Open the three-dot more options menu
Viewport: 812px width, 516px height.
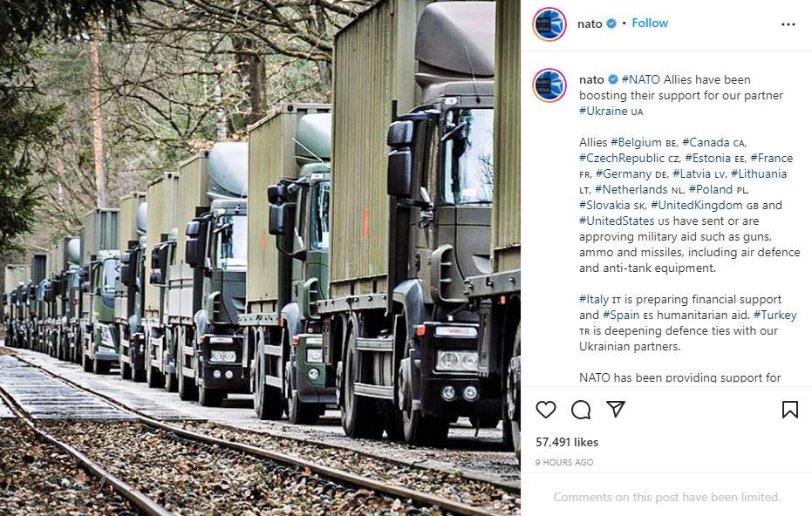tap(788, 24)
